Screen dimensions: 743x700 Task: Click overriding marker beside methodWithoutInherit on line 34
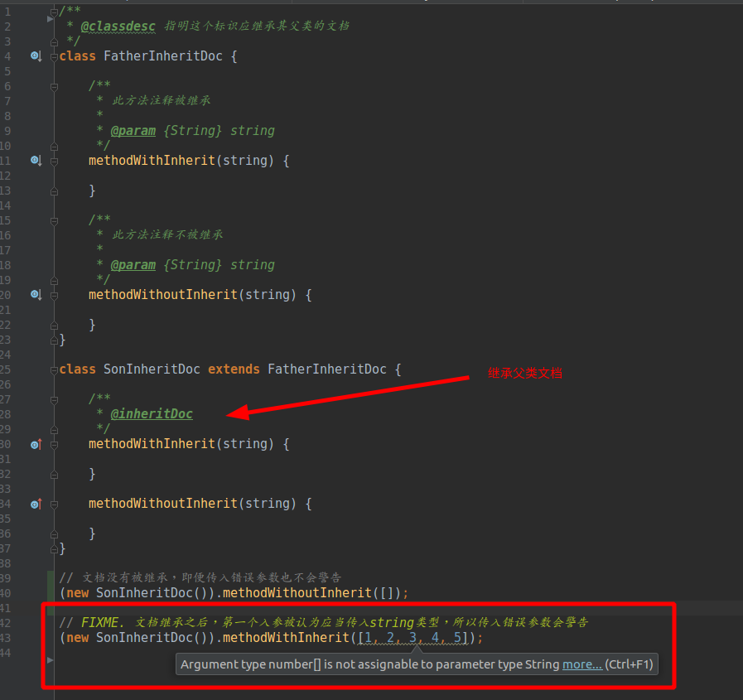click(36, 504)
